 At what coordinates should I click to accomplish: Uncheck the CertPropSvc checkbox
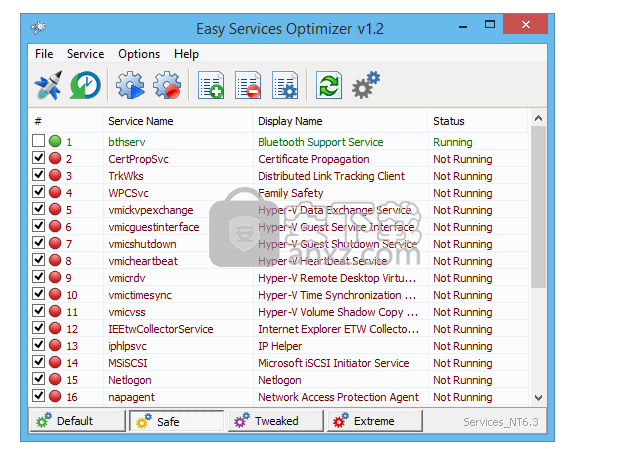(38, 159)
